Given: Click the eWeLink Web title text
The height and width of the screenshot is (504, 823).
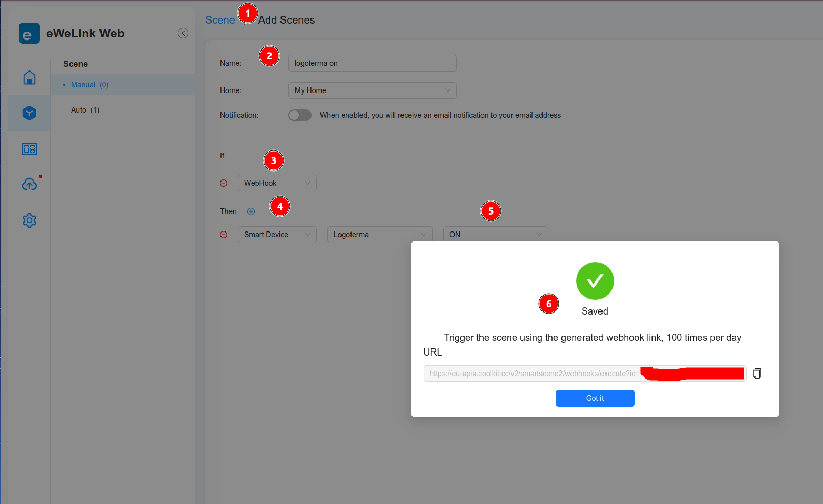Looking at the screenshot, I should point(85,33).
